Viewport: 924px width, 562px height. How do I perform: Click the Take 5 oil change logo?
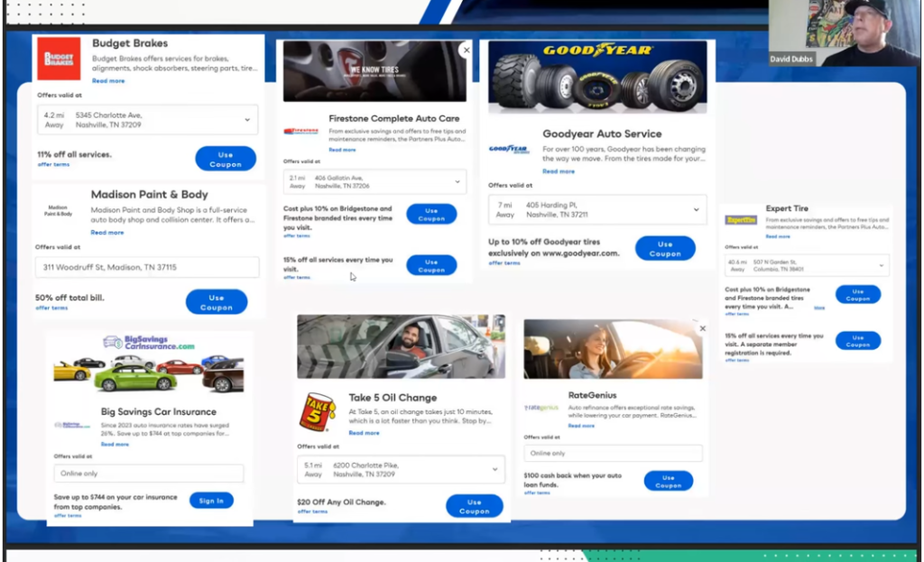pyautogui.click(x=319, y=411)
